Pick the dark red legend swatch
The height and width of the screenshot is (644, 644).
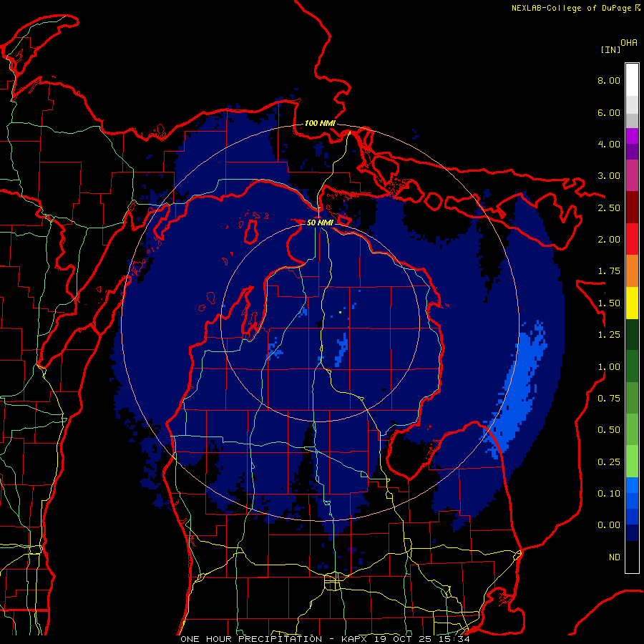632,208
